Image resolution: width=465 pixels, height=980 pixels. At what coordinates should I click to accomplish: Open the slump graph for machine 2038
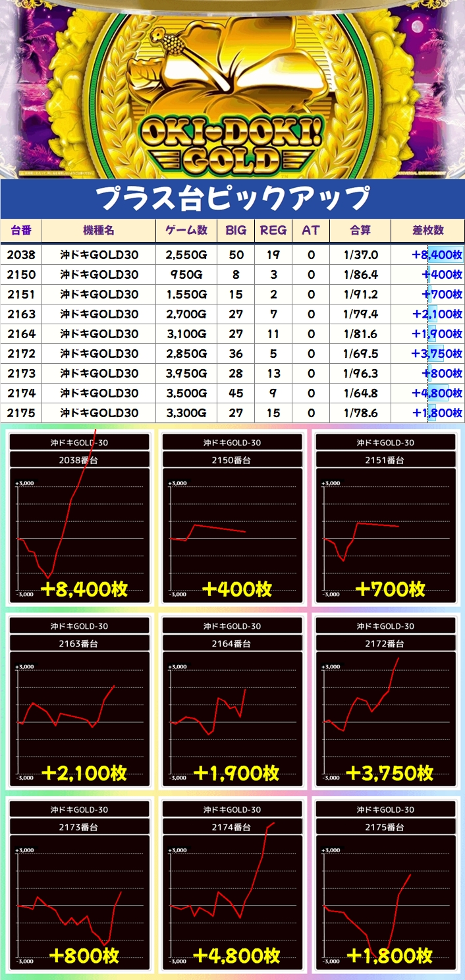[x=79, y=517]
